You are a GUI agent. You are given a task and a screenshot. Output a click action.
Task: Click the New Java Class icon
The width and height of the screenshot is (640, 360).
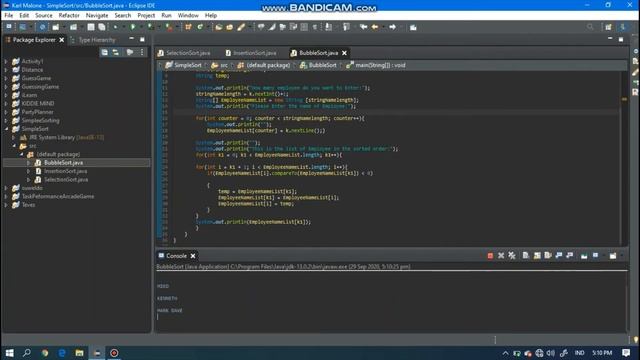click(x=200, y=27)
